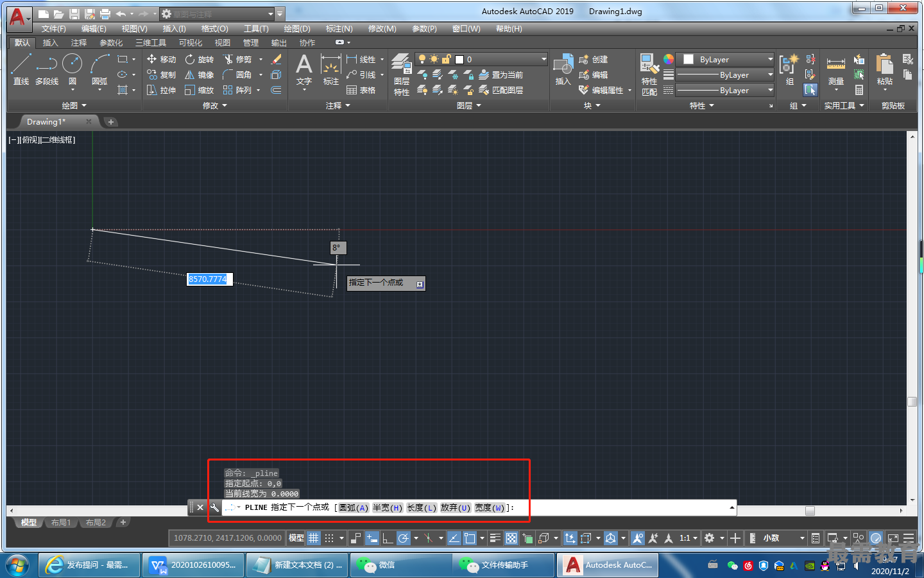The image size is (924, 578).
Task: Click the 标注 (Dimension) tool
Action: pos(330,69)
